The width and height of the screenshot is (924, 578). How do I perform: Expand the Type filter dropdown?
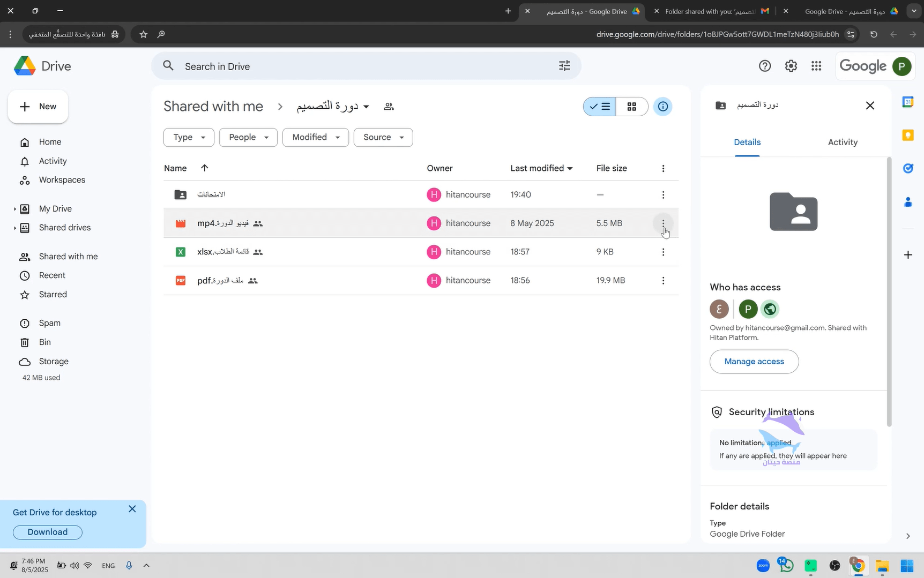[189, 137]
